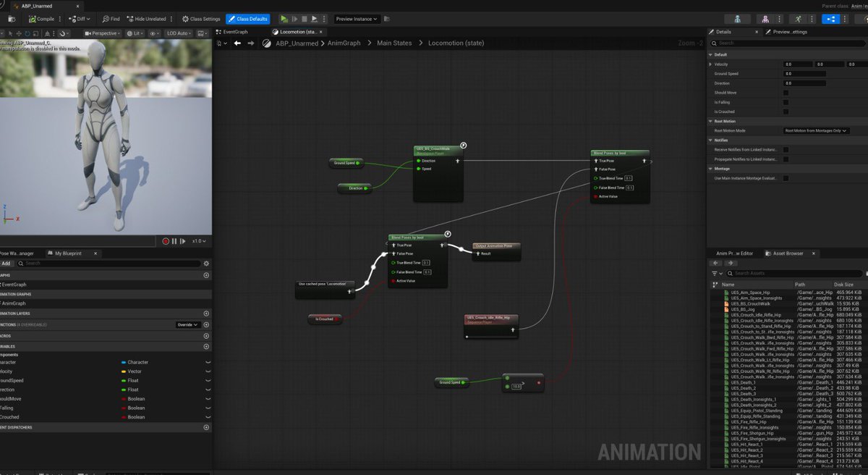Image resolution: width=868 pixels, height=475 pixels.
Task: Add new event dispatcher plus icon
Action: coord(206,427)
